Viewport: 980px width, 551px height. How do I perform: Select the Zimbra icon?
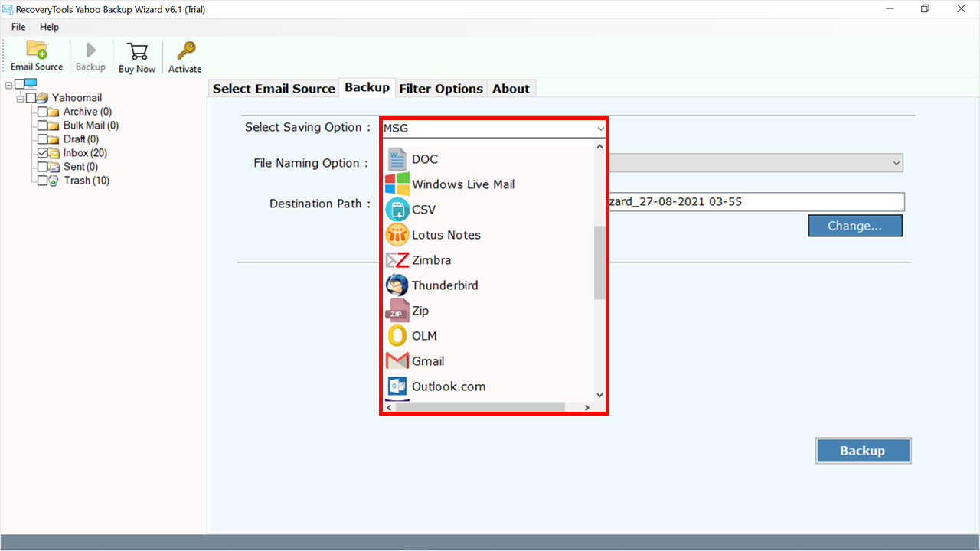point(397,260)
